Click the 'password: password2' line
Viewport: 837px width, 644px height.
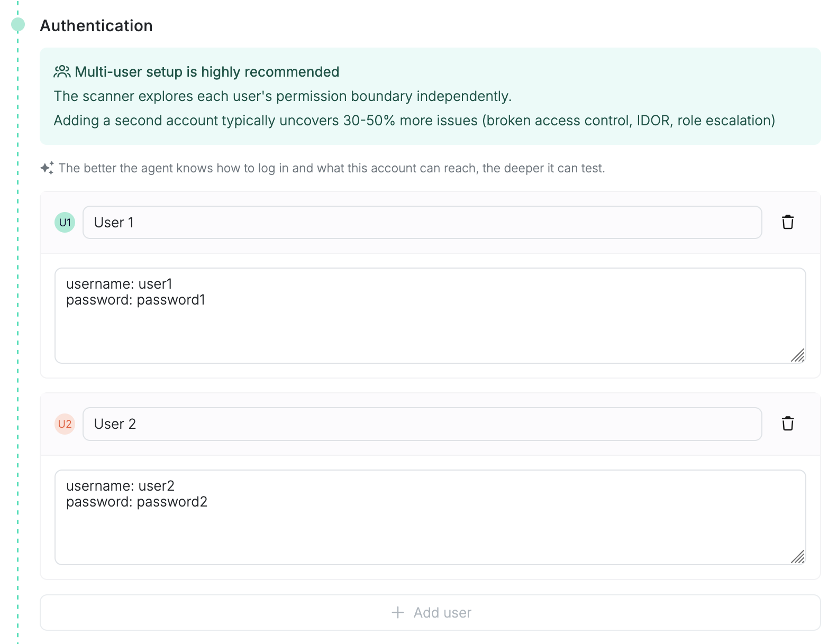click(137, 502)
